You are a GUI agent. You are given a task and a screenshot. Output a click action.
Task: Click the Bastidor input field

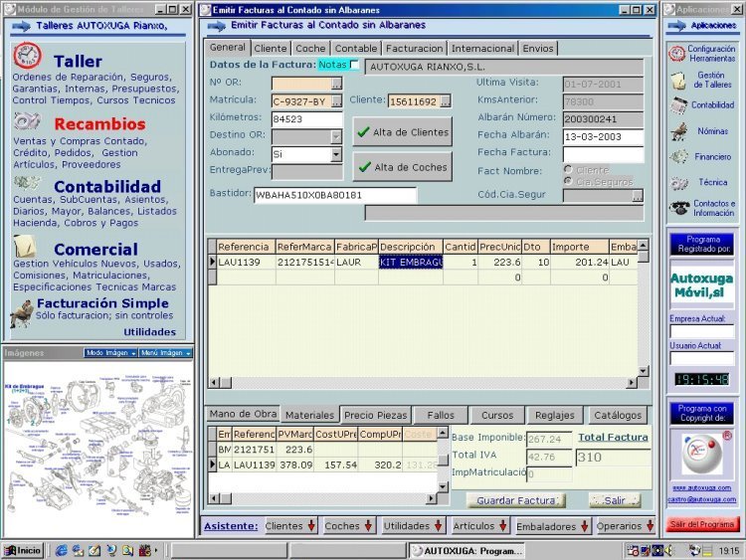[x=335, y=195]
